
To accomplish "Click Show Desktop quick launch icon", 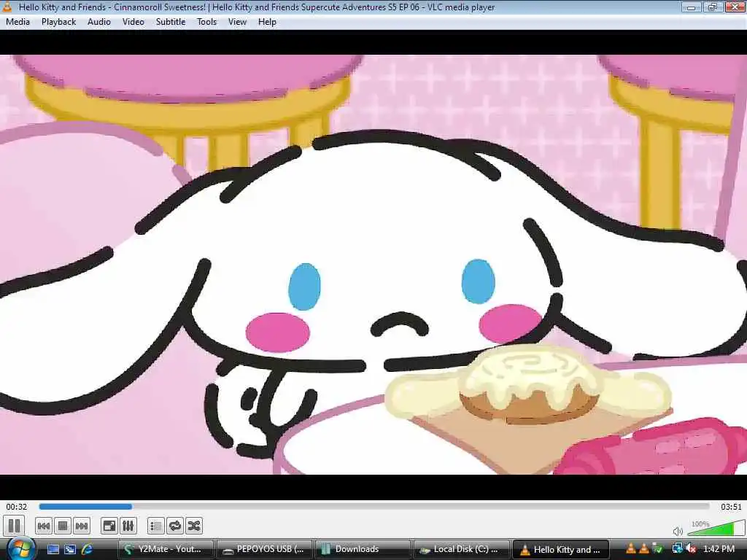I will 53,549.
